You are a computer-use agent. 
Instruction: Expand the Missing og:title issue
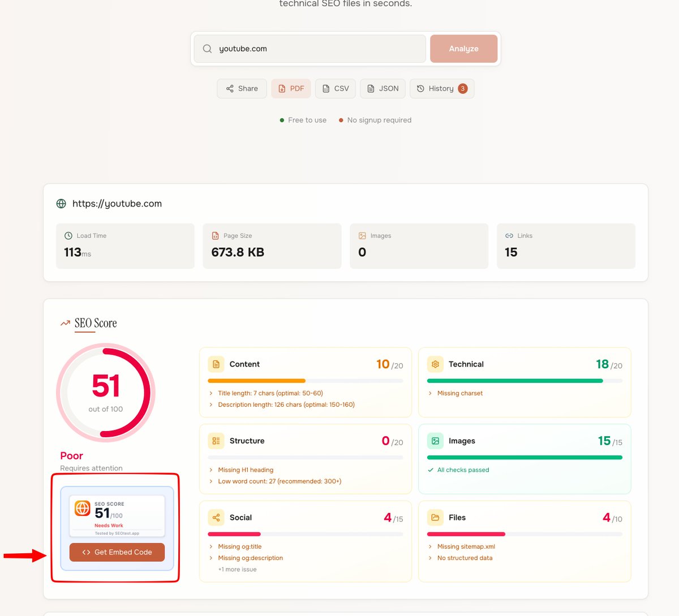tap(235, 546)
